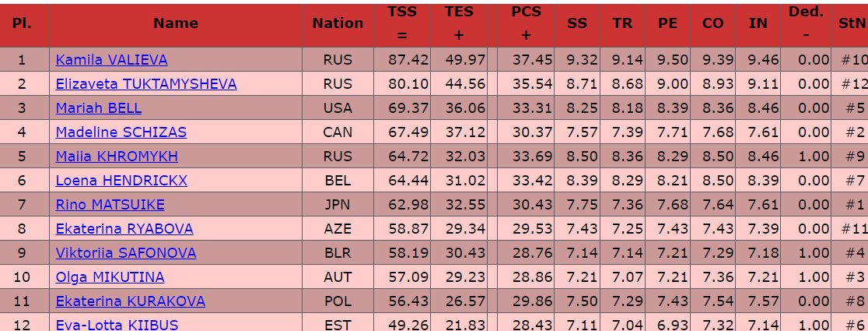Click the Nation column header
The height and width of the screenshot is (331, 868).
point(338,23)
